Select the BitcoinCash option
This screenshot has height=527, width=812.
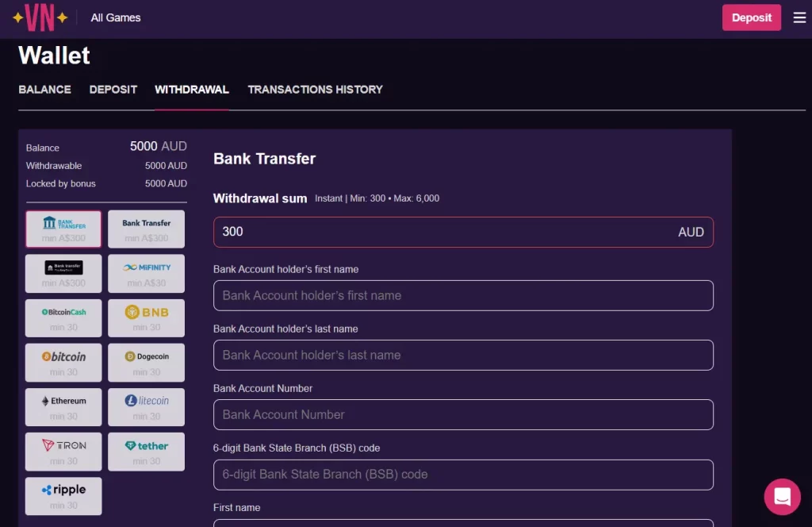tap(63, 317)
